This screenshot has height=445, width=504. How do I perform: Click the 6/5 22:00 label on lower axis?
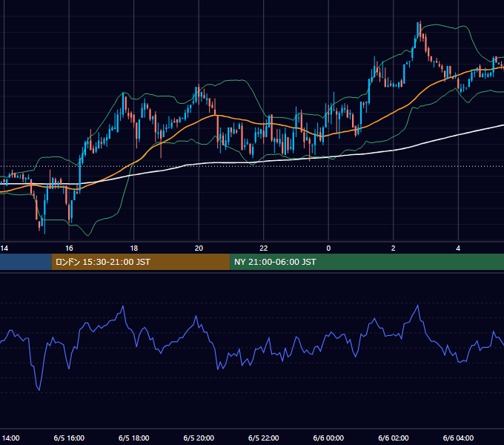coord(264,438)
